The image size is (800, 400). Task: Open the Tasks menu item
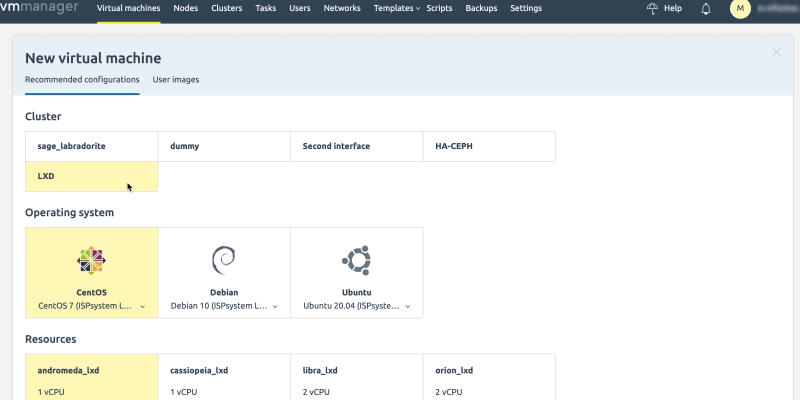click(x=266, y=8)
